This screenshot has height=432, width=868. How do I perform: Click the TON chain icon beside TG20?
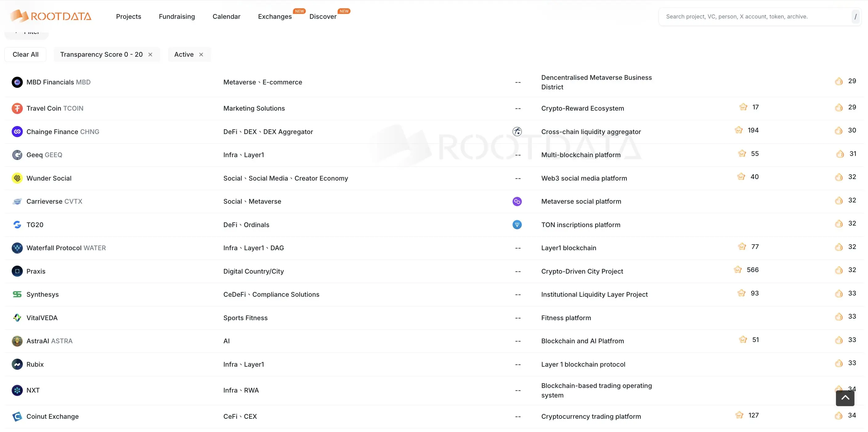click(517, 224)
